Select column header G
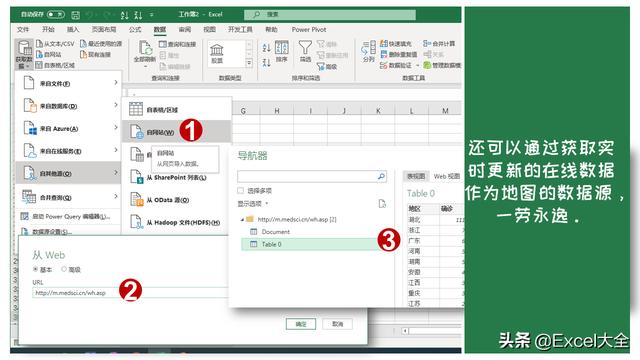The width and height of the screenshot is (640, 360). [243, 111]
